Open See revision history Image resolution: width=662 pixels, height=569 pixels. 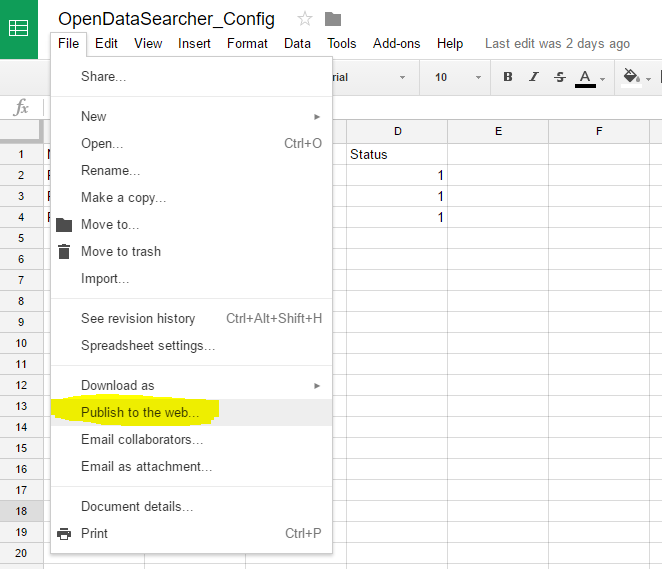(191, 318)
